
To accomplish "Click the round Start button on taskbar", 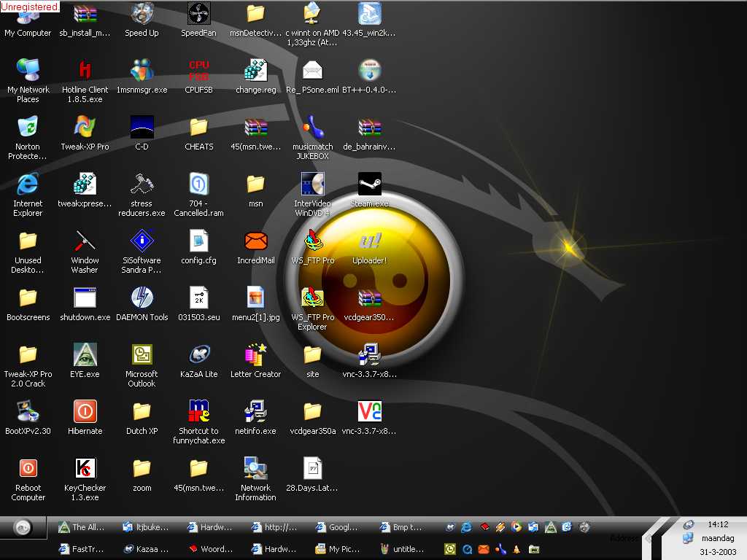I will pos(23,527).
